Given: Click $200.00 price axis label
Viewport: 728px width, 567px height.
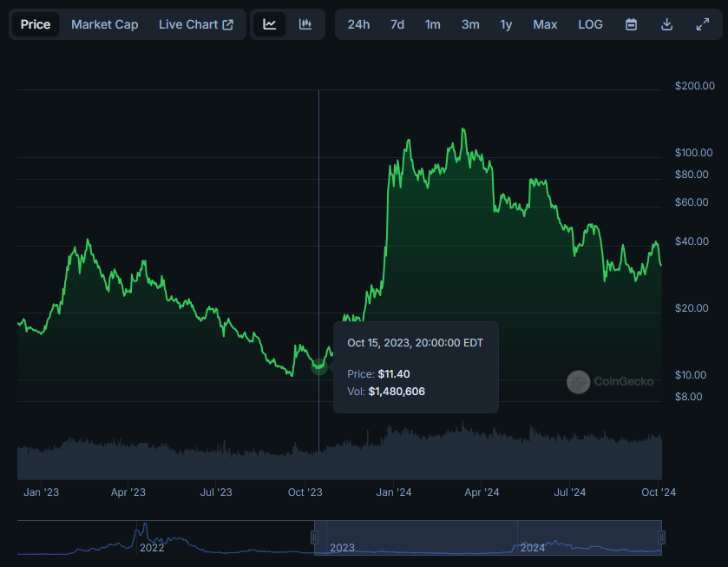Looking at the screenshot, I should click(694, 85).
